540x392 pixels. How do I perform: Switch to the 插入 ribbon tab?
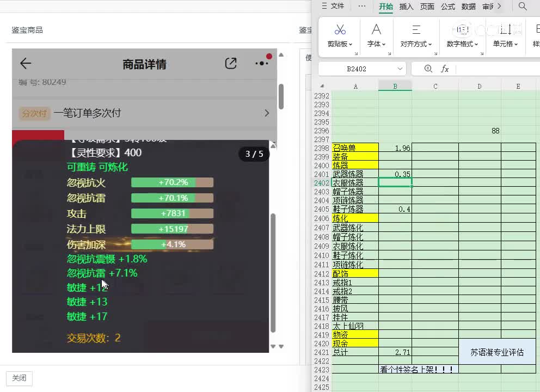click(x=407, y=7)
